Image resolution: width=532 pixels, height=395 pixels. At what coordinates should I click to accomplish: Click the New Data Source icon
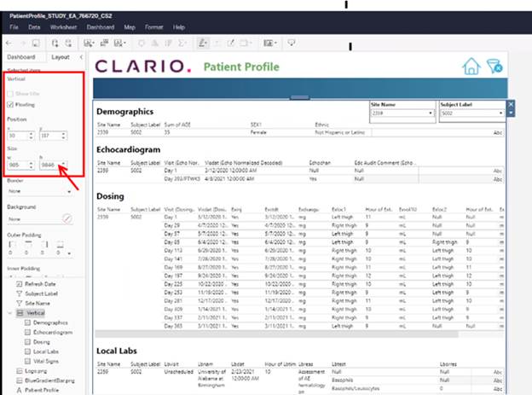[x=55, y=44]
